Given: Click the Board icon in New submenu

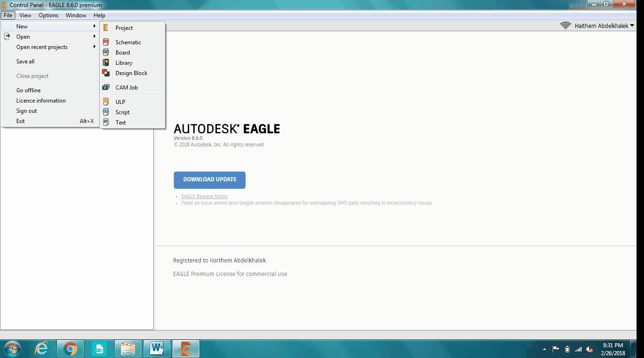Looking at the screenshot, I should [106, 53].
